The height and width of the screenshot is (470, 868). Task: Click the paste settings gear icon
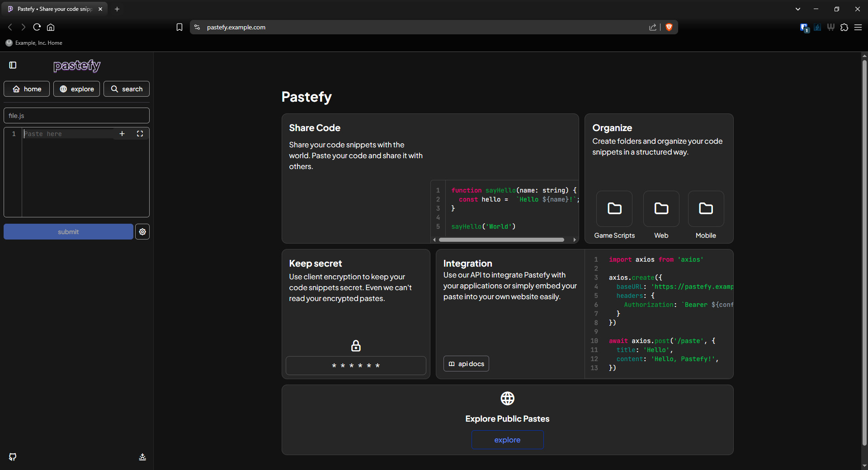click(142, 232)
